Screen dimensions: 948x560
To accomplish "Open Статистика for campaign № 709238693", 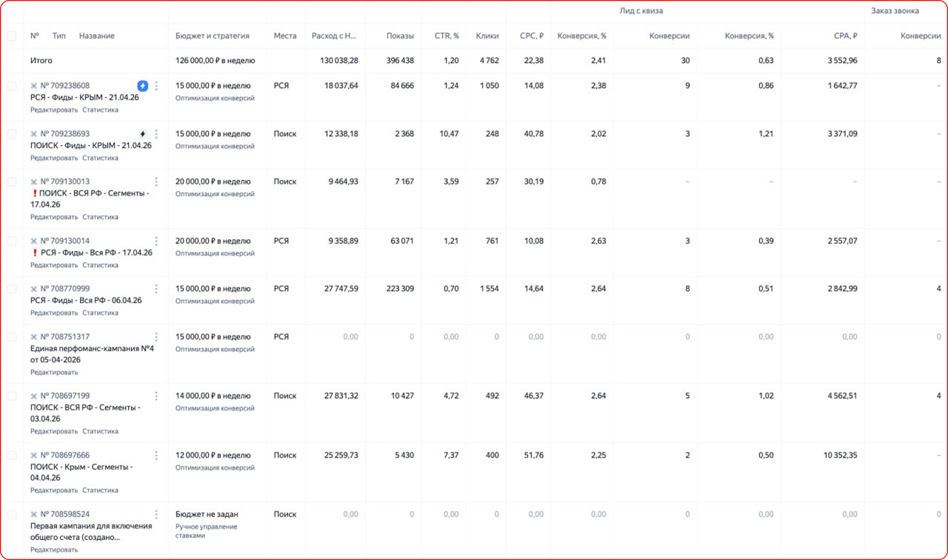I will point(101,158).
